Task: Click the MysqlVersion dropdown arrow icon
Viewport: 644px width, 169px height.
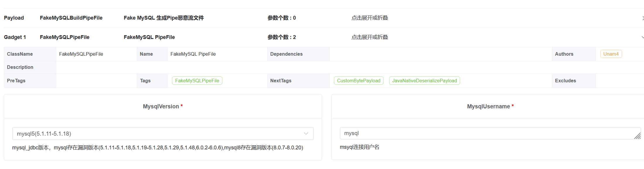Action: coord(306,134)
